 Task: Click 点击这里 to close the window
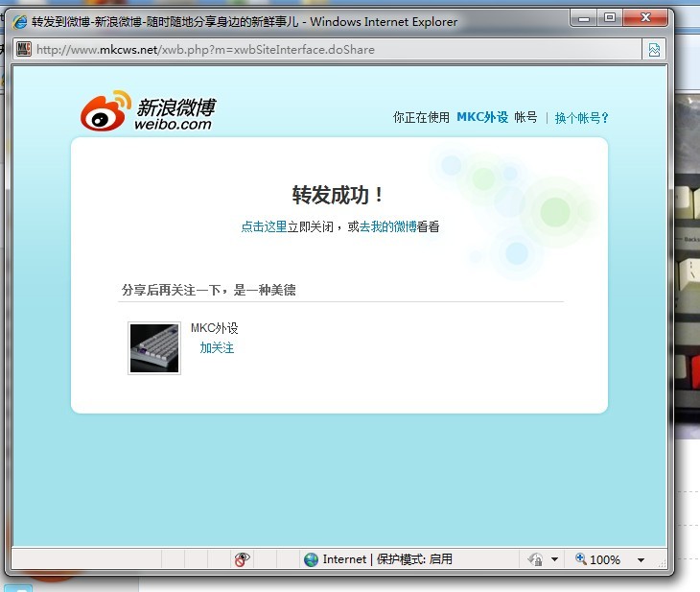(x=264, y=226)
